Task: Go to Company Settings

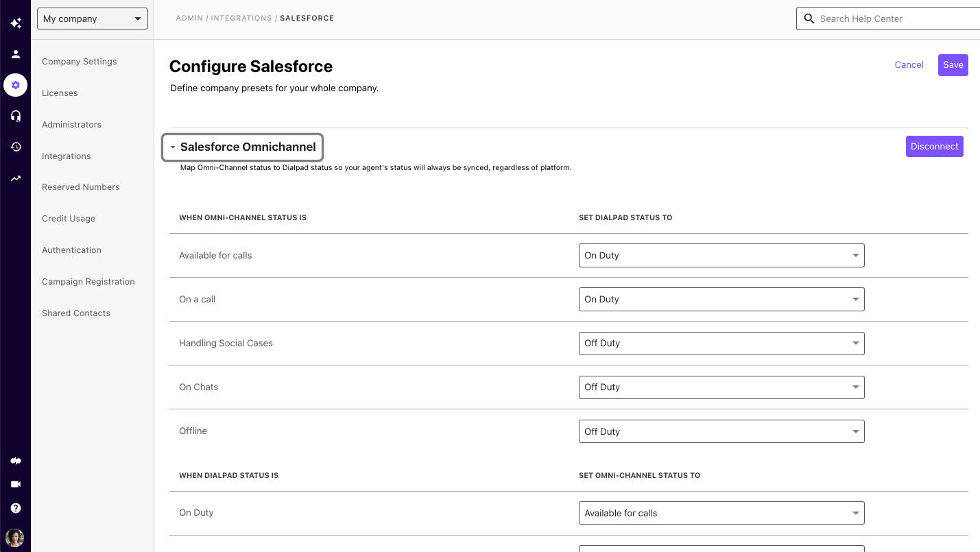Action: (80, 62)
